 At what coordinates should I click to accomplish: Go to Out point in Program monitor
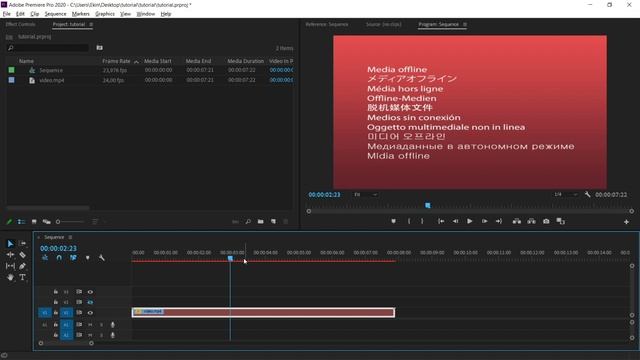coord(499,221)
